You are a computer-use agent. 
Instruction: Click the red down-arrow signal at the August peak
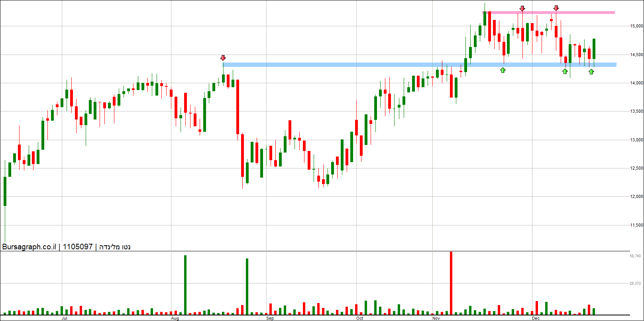click(x=223, y=58)
